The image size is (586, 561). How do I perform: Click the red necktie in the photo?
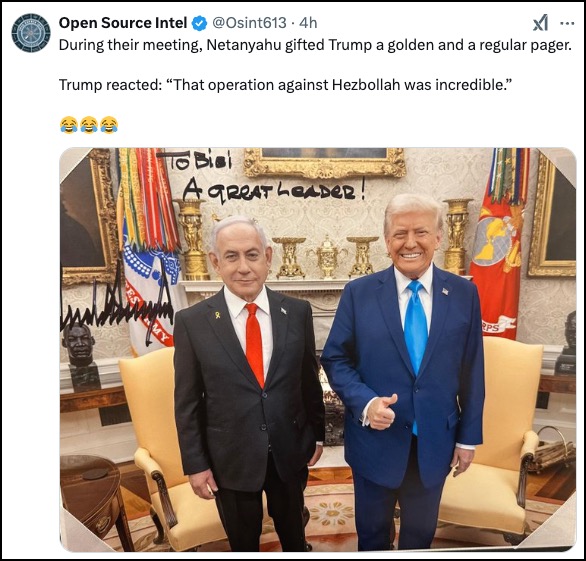click(x=255, y=345)
